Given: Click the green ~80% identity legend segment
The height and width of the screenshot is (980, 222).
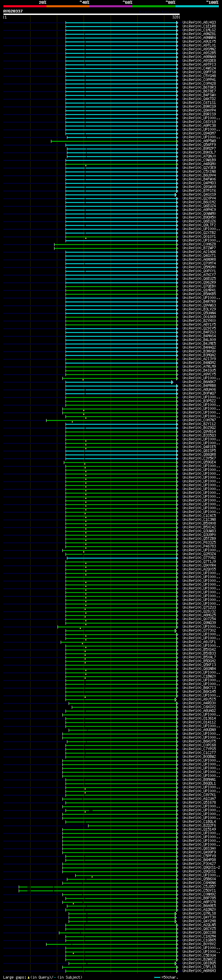Looking at the screenshot, I should coord(154,6).
